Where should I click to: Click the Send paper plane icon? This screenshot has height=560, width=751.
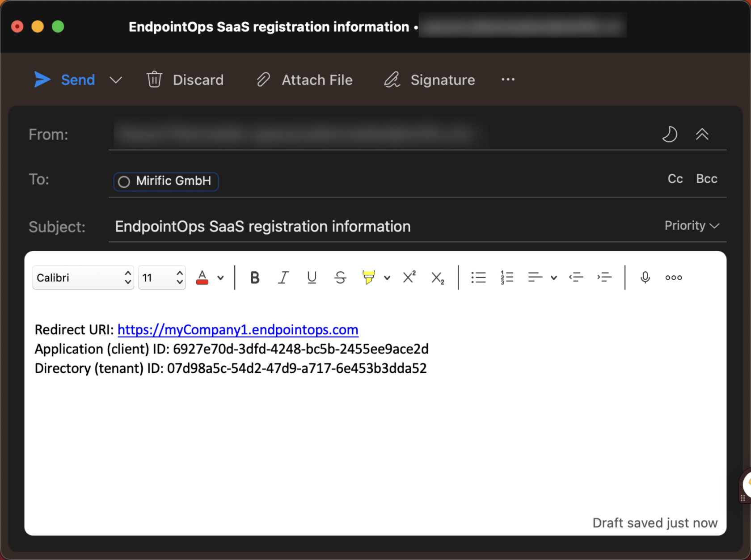click(x=42, y=80)
